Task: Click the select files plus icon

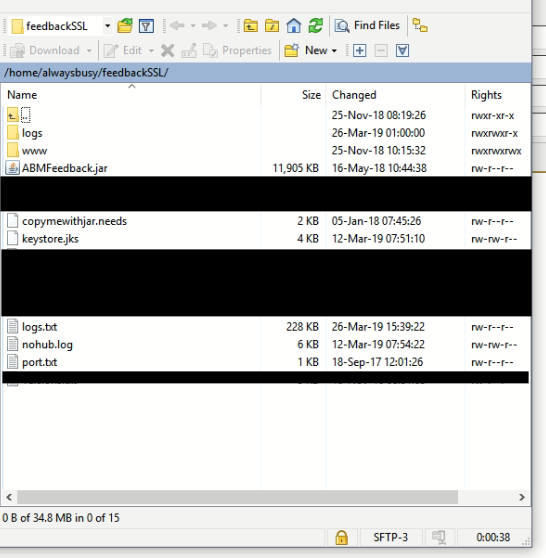Action: click(359, 51)
